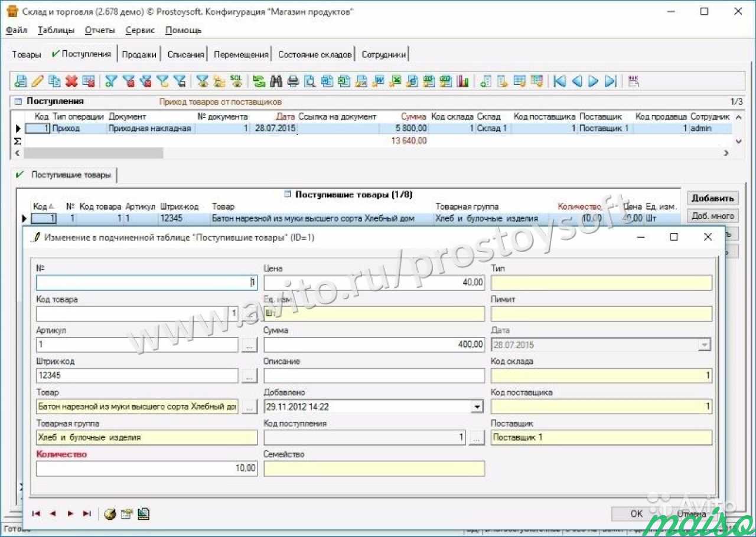Image resolution: width=756 pixels, height=537 pixels.
Task: Jump to first record in edit dialog
Action: click(x=37, y=514)
